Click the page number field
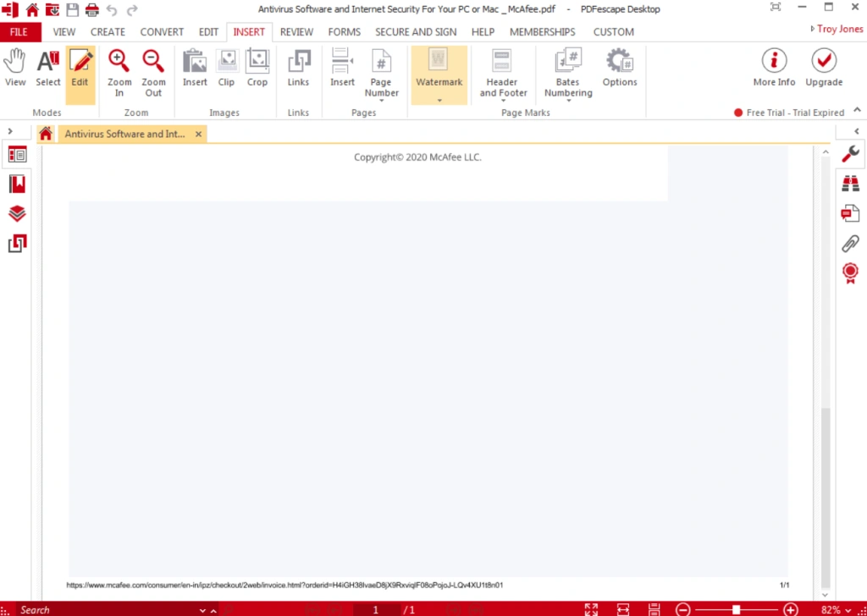This screenshot has width=867, height=616. (x=375, y=610)
